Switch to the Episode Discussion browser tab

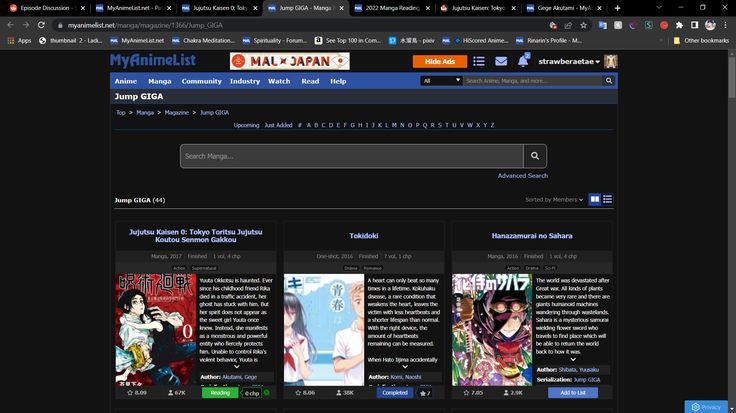click(45, 8)
